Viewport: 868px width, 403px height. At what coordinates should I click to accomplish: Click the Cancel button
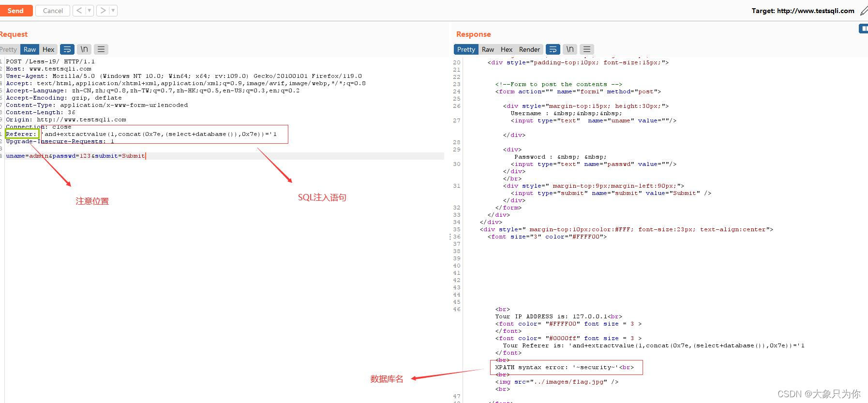tap(53, 11)
